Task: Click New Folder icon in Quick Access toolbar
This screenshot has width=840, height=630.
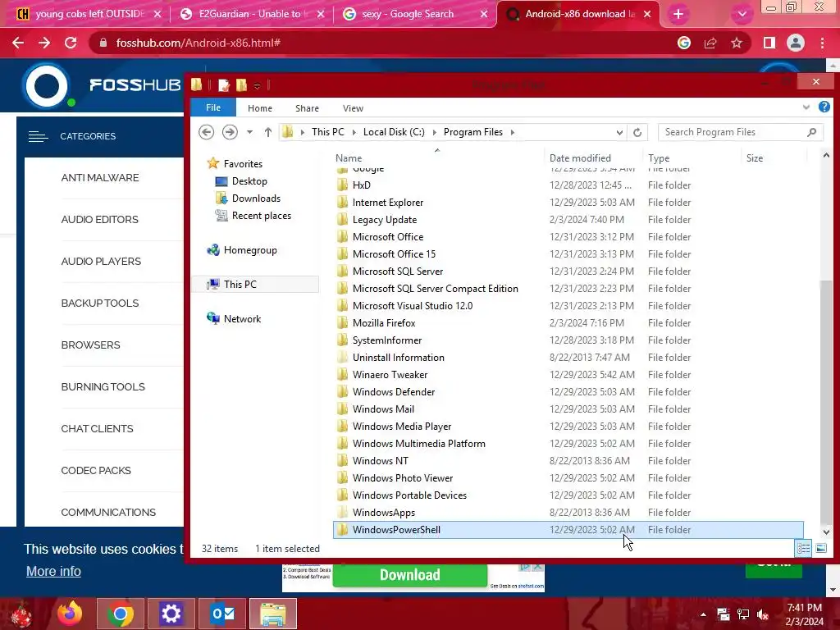Action: 242,84
